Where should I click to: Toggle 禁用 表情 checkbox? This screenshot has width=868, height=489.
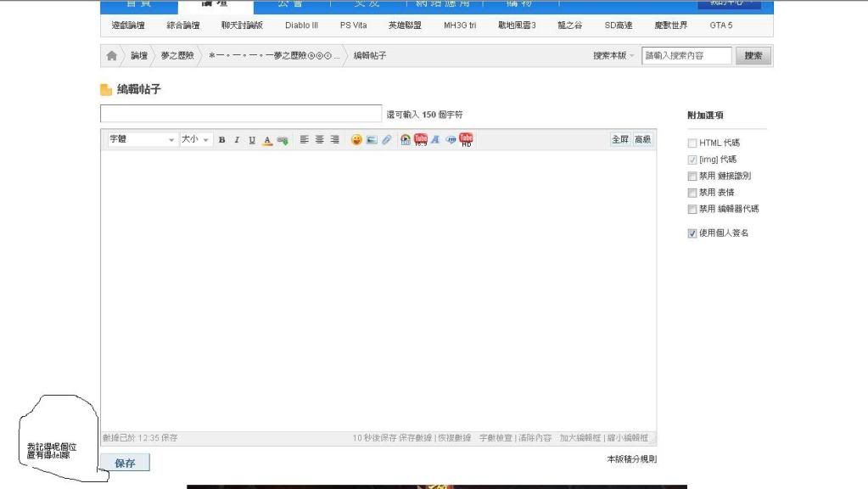692,193
